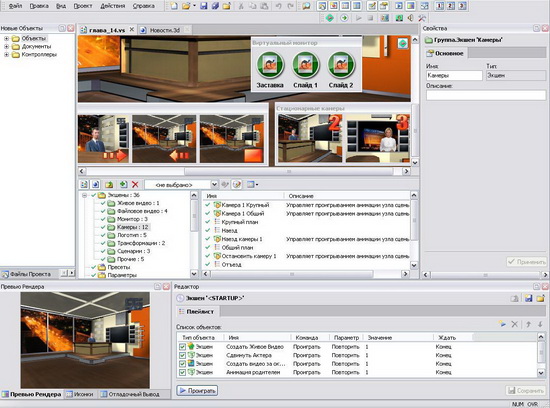Click the speaker sound icon in second toolbar
This screenshot has height=408, width=550.
[410, 18]
